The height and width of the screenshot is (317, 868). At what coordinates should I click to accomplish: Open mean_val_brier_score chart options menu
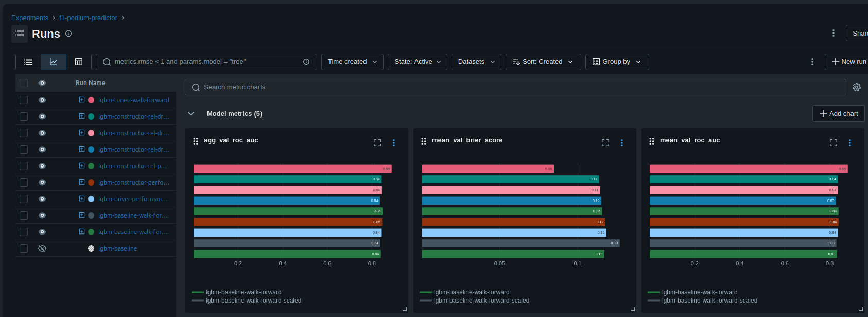point(622,143)
